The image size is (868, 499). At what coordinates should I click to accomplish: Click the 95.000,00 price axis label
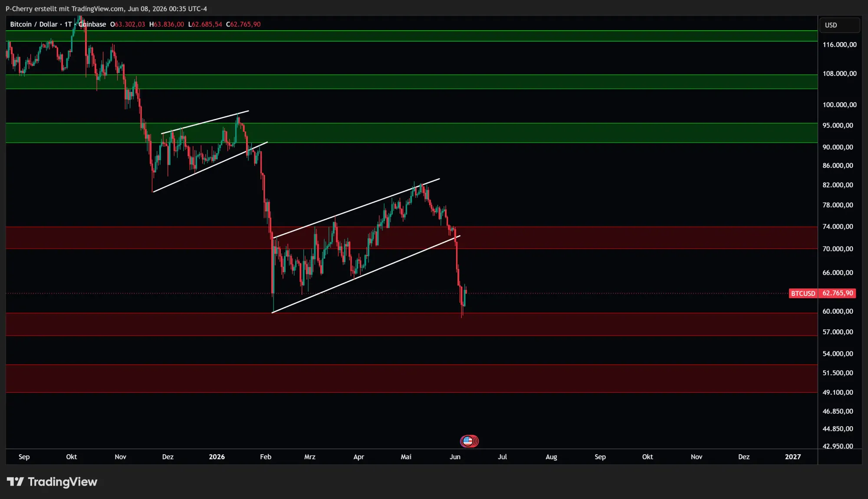click(838, 125)
